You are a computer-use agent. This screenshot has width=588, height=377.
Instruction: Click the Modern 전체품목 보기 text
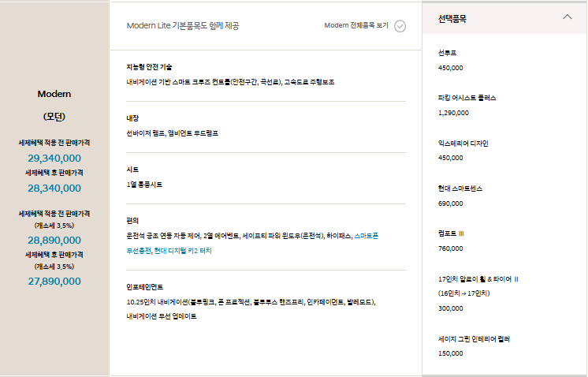pyautogui.click(x=356, y=25)
